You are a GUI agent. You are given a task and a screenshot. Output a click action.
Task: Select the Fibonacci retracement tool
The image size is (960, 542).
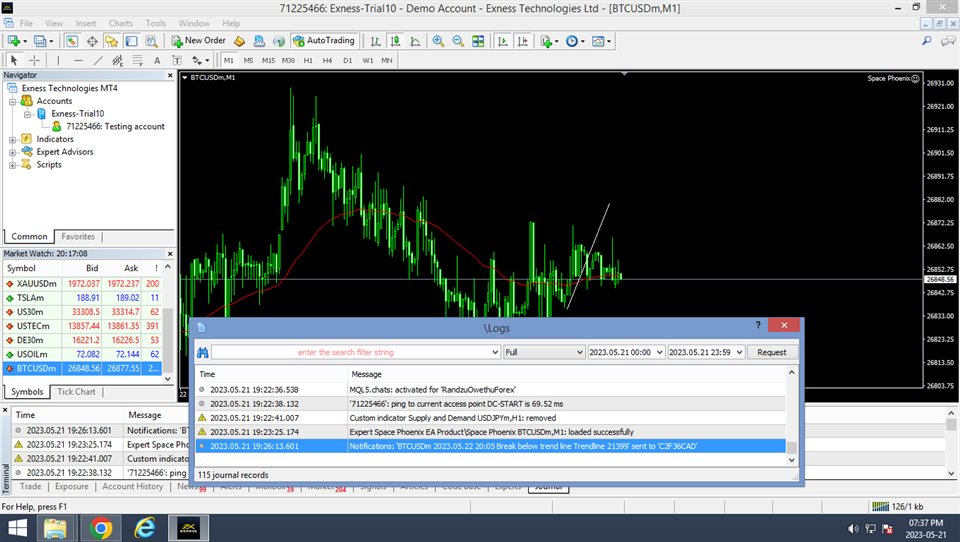tap(137, 60)
